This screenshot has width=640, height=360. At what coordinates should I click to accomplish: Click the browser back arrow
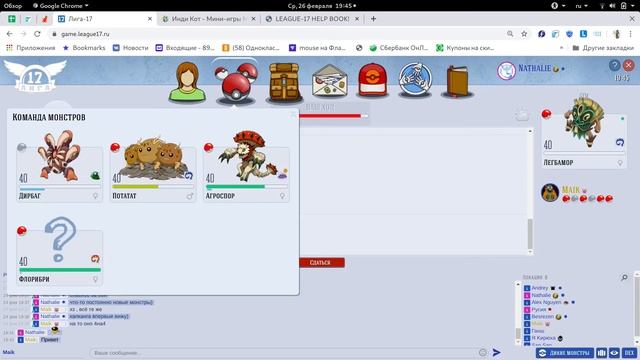tap(9, 34)
